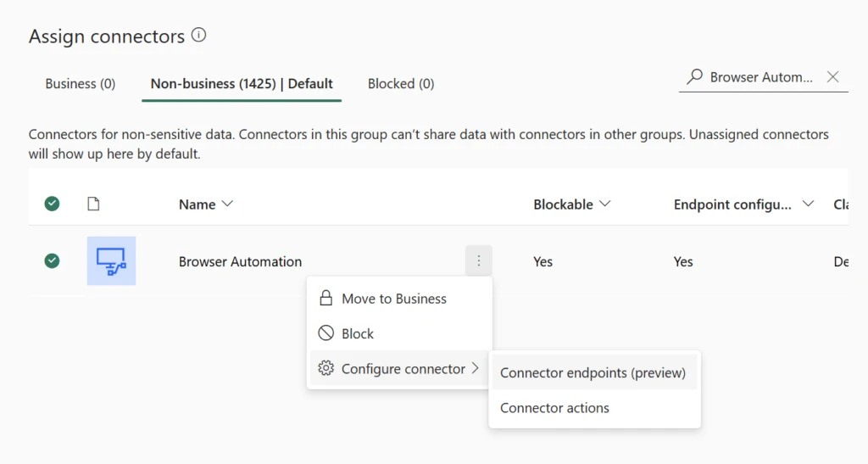Click the Browser Automation connector icon
This screenshot has width=868, height=464.
click(111, 261)
